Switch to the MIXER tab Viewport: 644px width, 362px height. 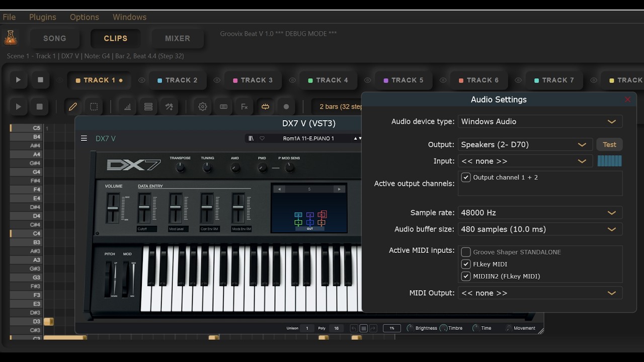pos(178,38)
